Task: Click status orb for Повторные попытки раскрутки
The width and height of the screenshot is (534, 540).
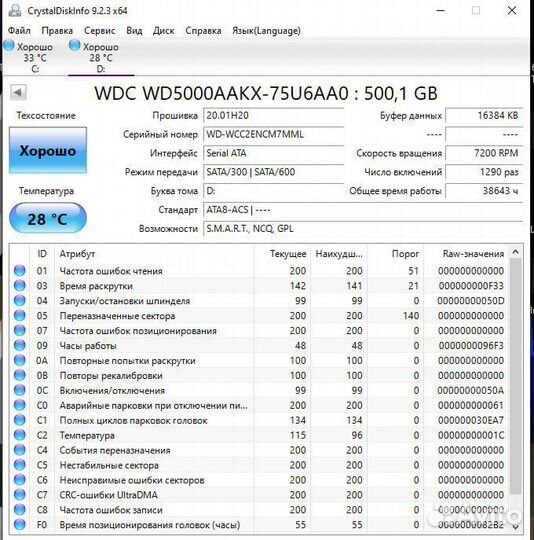Action: (20, 360)
